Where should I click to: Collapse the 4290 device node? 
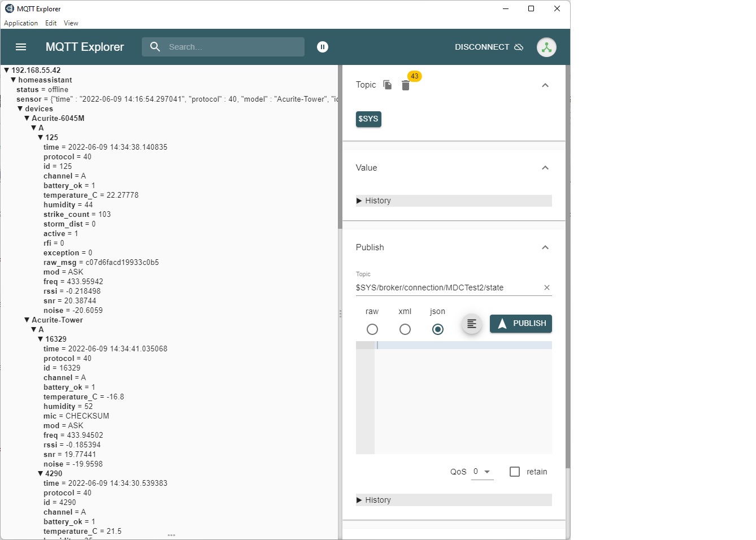[41, 473]
